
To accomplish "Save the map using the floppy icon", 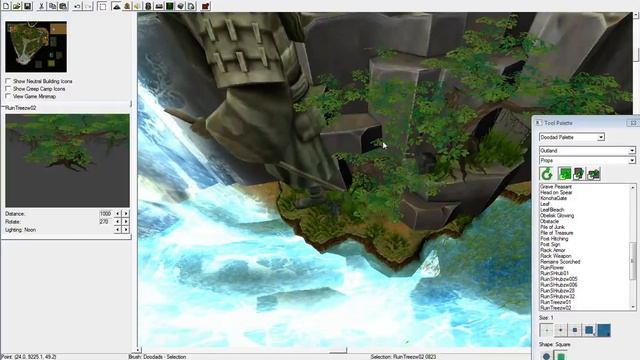I will tap(27, 6).
